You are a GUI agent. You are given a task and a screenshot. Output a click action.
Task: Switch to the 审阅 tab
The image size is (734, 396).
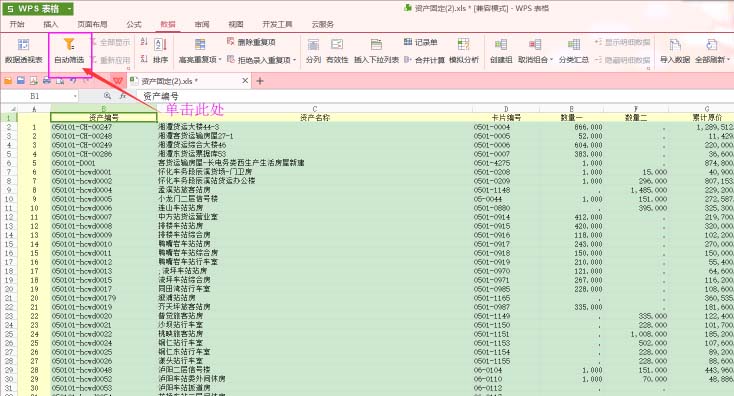(202, 24)
